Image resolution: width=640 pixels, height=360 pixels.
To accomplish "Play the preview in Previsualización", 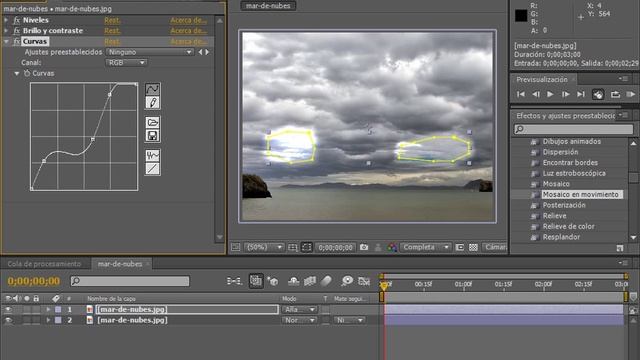I will (x=550, y=94).
